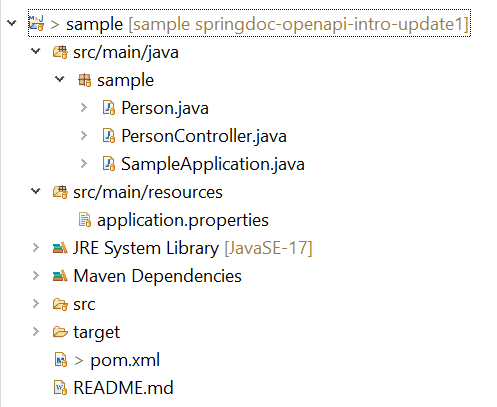Select the Maven Dependencies label

157,276
